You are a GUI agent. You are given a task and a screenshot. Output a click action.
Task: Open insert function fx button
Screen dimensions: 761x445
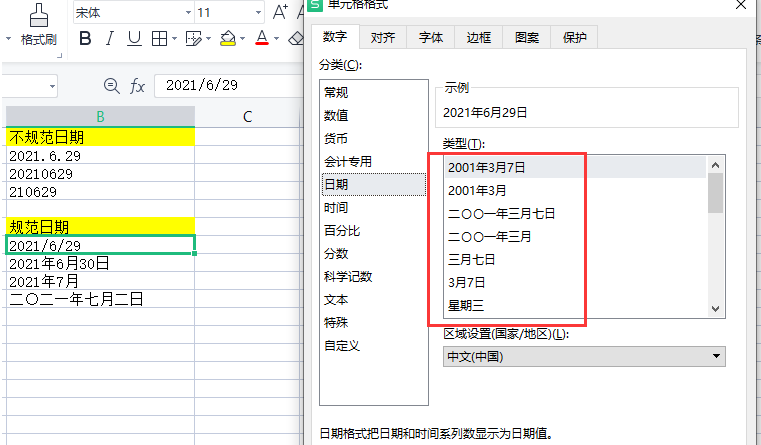[137, 86]
